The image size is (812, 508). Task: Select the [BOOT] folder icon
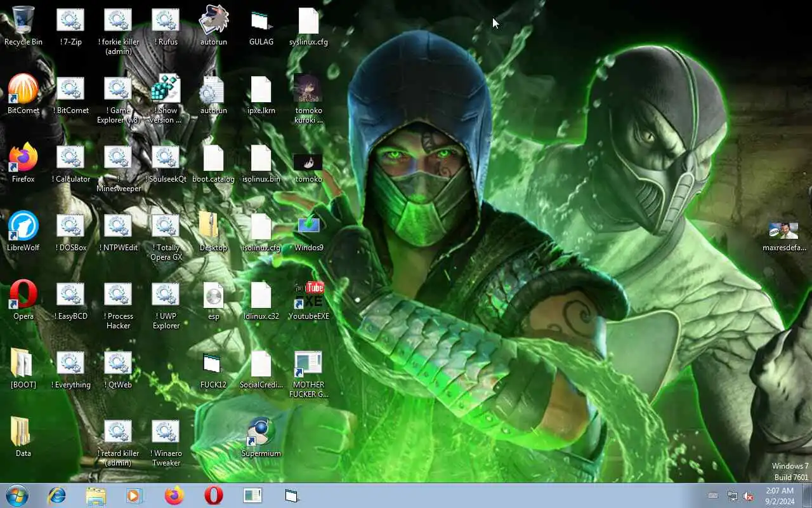23,369
